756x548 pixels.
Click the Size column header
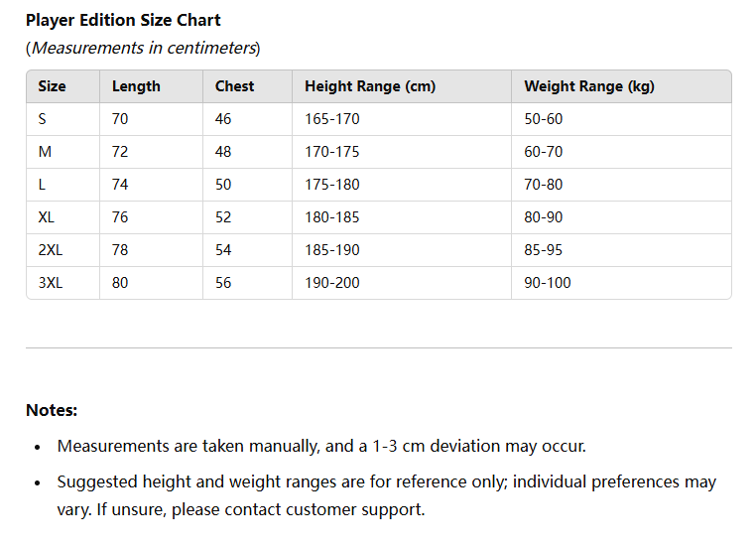(x=63, y=86)
